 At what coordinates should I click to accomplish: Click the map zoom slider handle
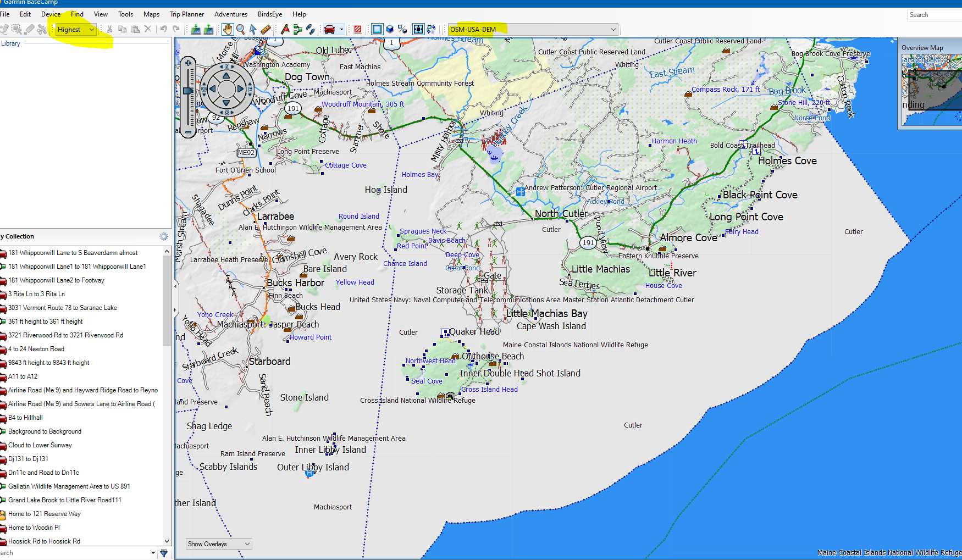coord(188,91)
